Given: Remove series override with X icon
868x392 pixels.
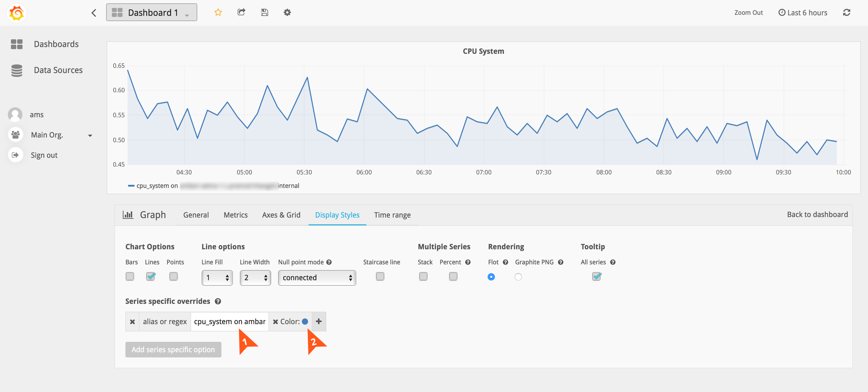Looking at the screenshot, I should 132,322.
